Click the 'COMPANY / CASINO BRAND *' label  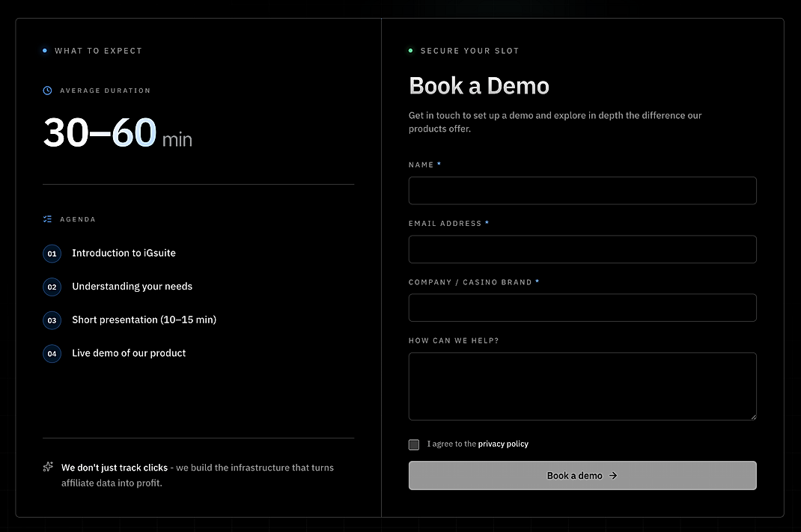474,282
